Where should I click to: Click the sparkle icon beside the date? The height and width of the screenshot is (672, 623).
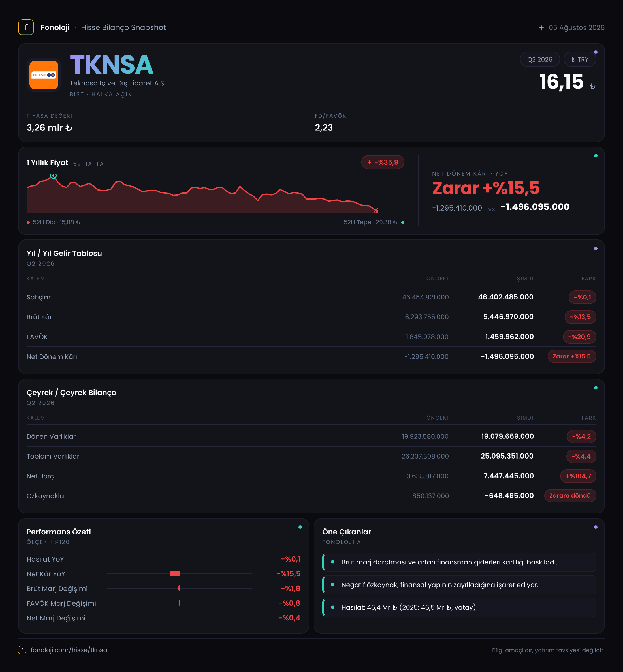coord(541,28)
